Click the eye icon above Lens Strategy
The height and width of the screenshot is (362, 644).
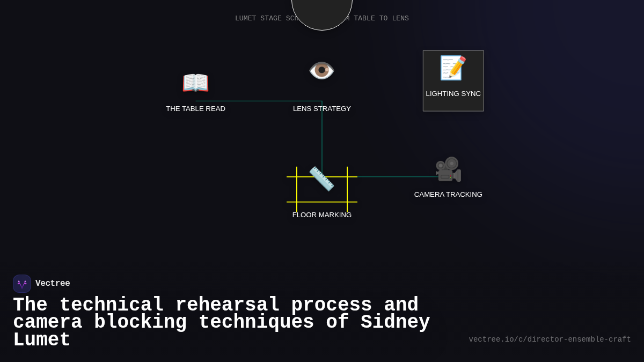tap(322, 70)
